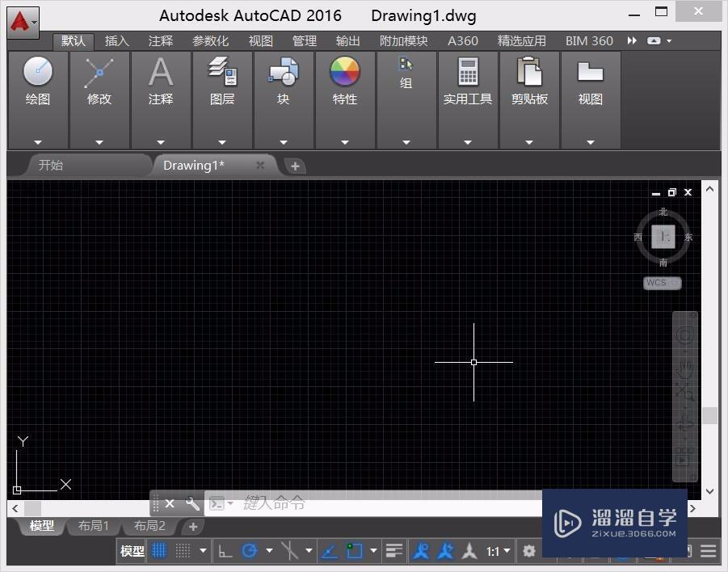Screen dimensions: 728x572
Task: Switch to the 插入 ribbon tab
Action: (116, 41)
